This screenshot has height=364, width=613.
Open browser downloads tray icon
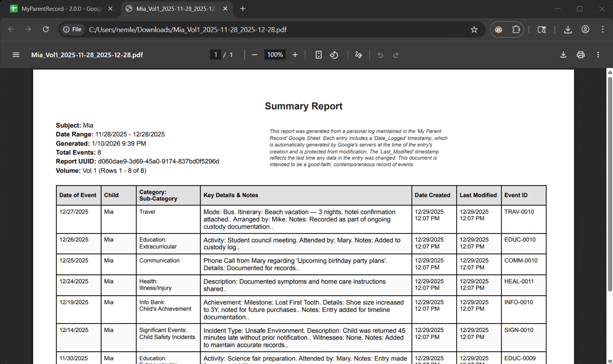[568, 30]
